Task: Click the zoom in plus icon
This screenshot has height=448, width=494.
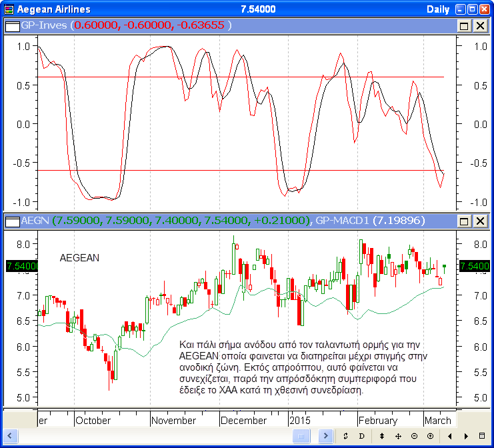Action: (x=431, y=436)
